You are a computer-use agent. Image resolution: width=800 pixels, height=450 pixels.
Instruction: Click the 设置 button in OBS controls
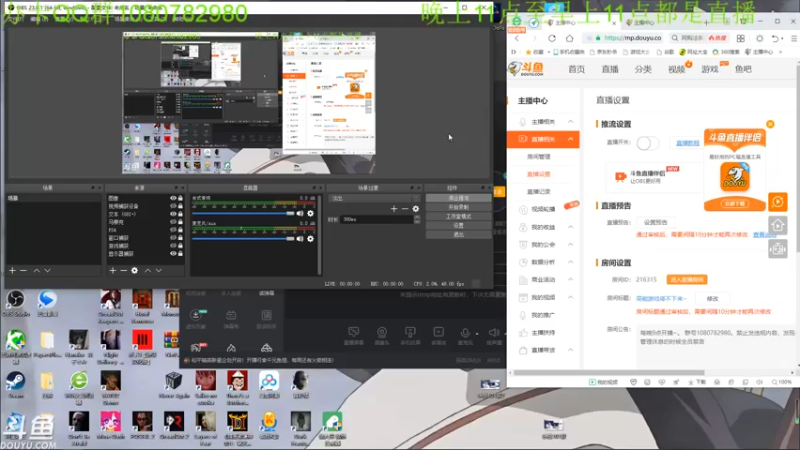pos(458,225)
